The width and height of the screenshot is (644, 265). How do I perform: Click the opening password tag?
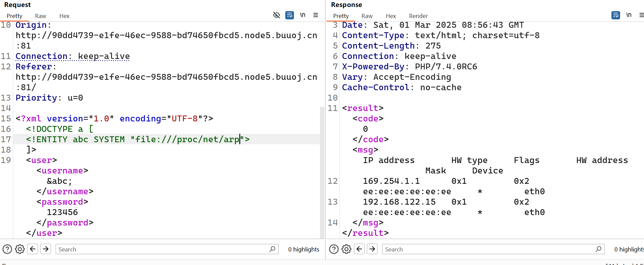[x=62, y=202]
